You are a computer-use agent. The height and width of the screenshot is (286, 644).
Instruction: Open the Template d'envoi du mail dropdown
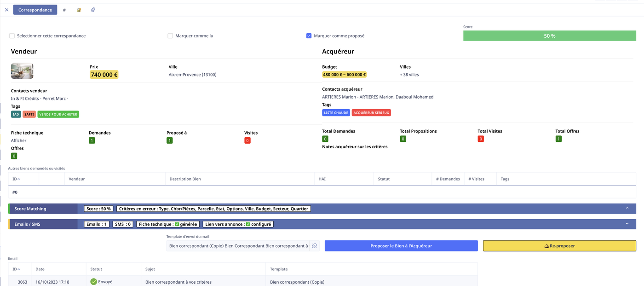(x=238, y=246)
